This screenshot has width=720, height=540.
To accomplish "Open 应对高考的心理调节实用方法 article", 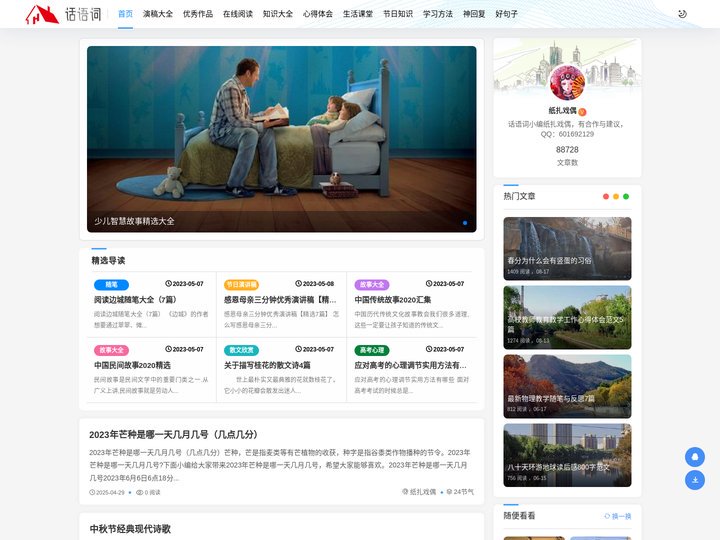I will pyautogui.click(x=411, y=366).
